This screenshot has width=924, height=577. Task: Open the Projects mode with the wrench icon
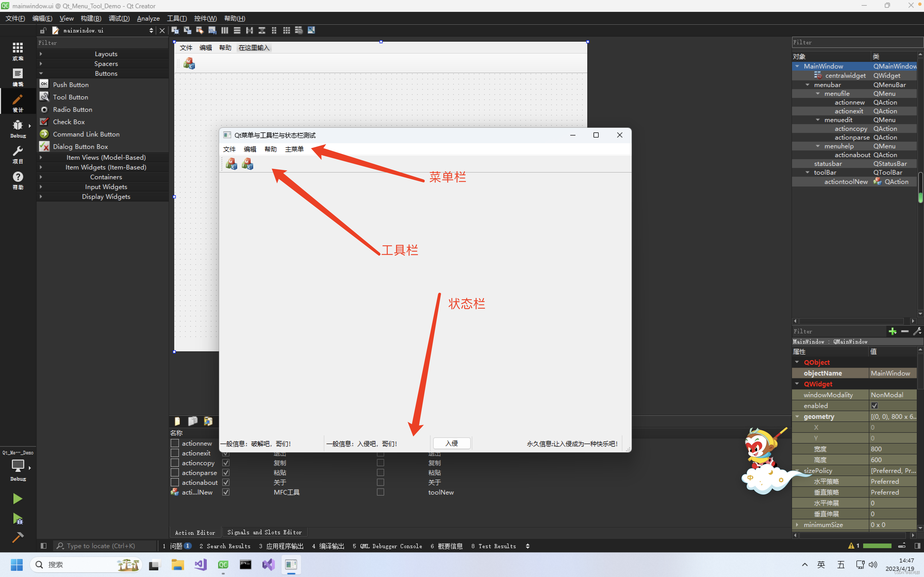tap(18, 155)
